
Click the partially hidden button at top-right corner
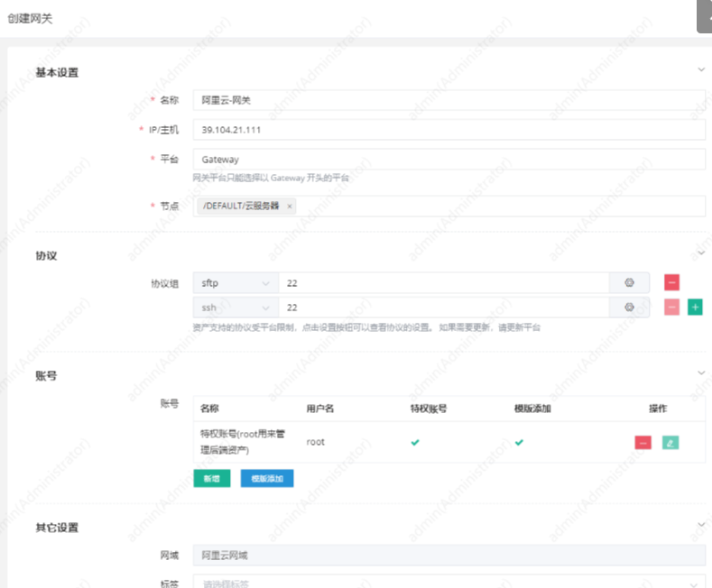pos(705,17)
